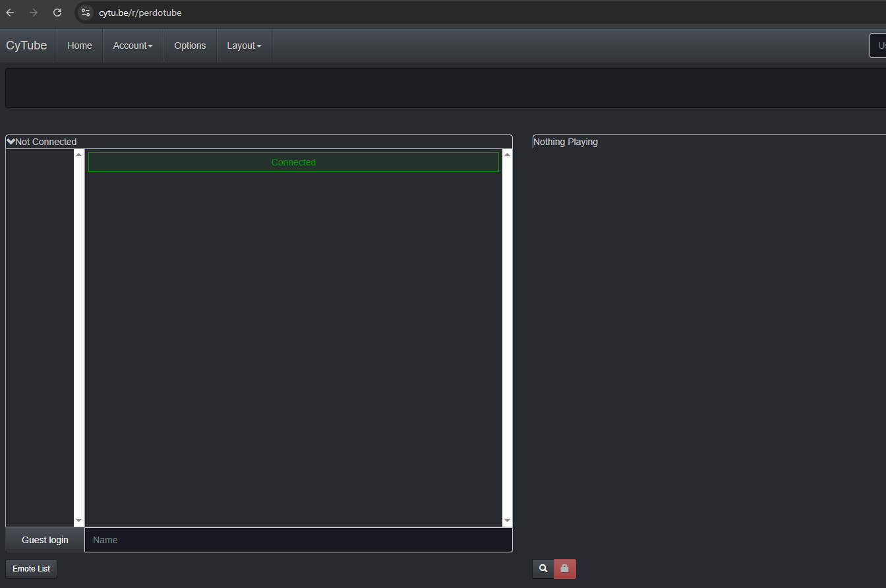Click the browser back arrow
886x588 pixels.
tap(10, 13)
